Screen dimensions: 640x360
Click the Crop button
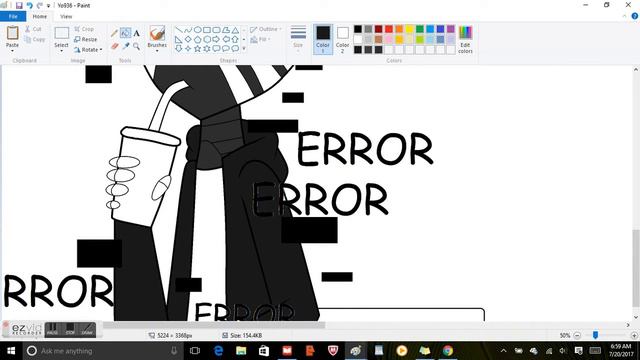(x=84, y=29)
